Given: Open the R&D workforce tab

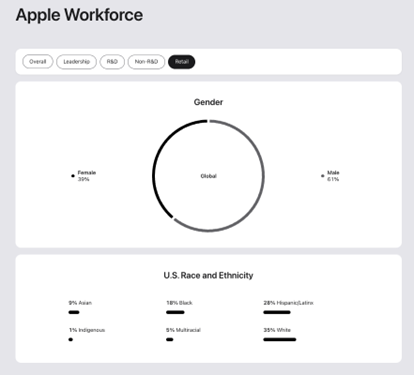Looking at the screenshot, I should 112,62.
